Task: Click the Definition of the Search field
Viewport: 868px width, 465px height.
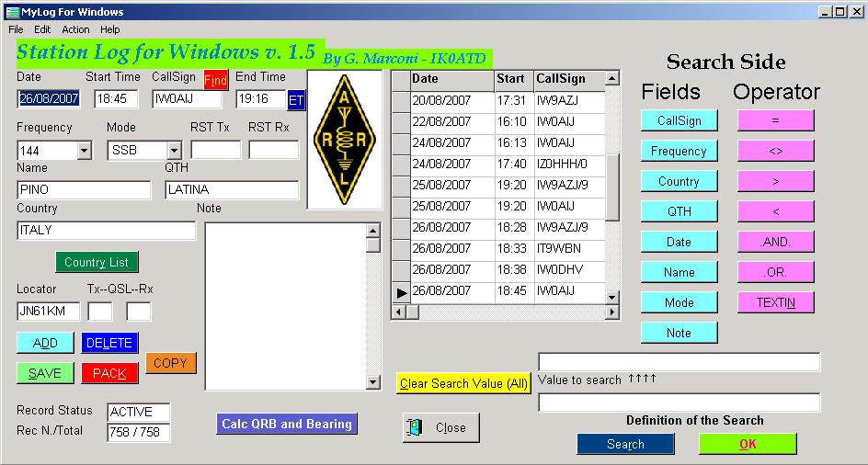Action: 680,403
